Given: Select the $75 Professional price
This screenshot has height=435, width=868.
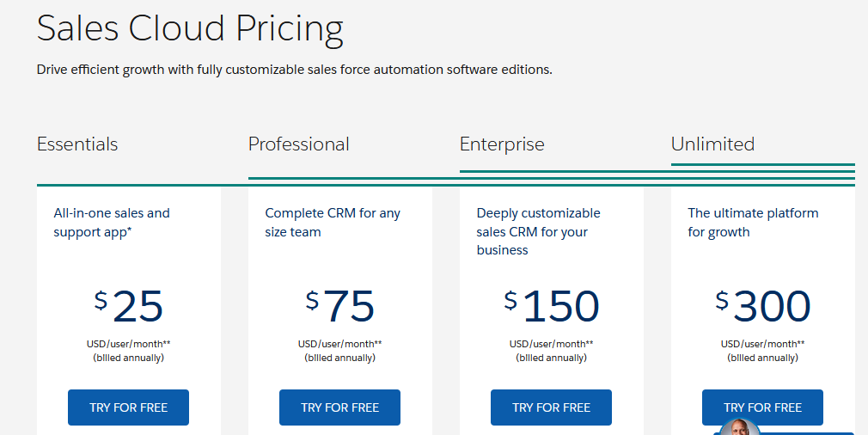Looking at the screenshot, I should [x=340, y=306].
